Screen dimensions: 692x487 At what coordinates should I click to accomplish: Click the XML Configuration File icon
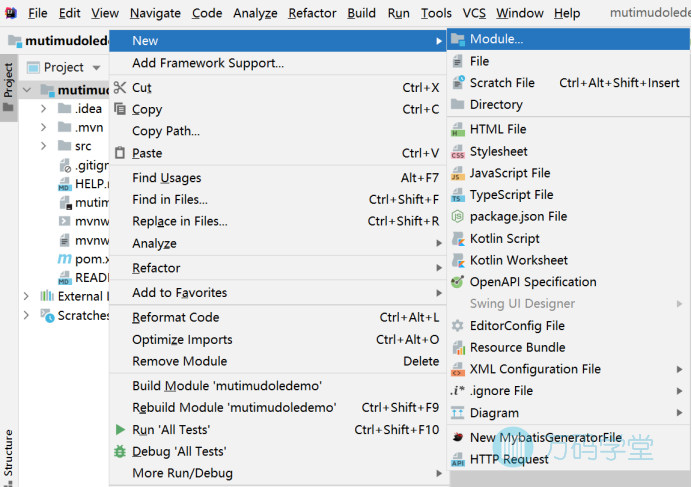458,369
